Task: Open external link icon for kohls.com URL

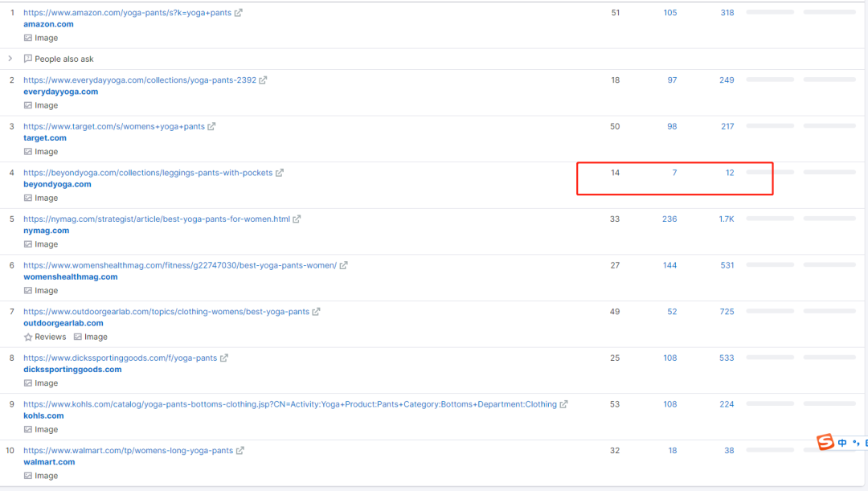Action: click(564, 404)
